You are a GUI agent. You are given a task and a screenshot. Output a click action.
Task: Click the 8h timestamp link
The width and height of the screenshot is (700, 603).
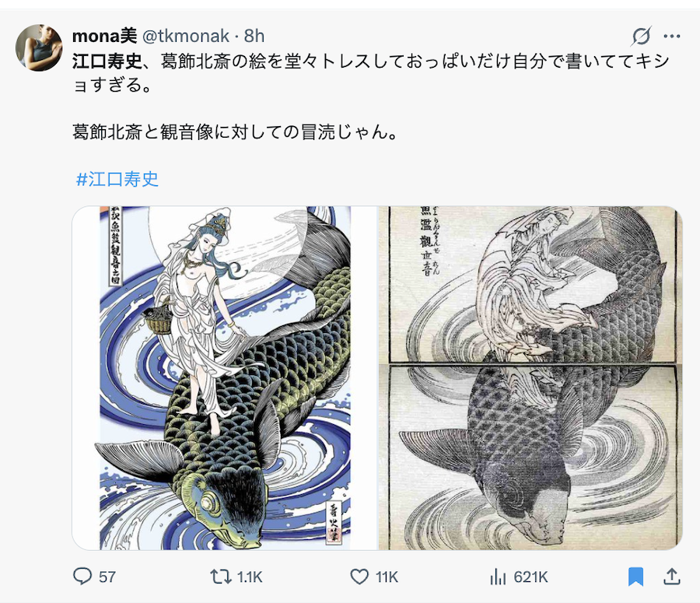coord(254,36)
